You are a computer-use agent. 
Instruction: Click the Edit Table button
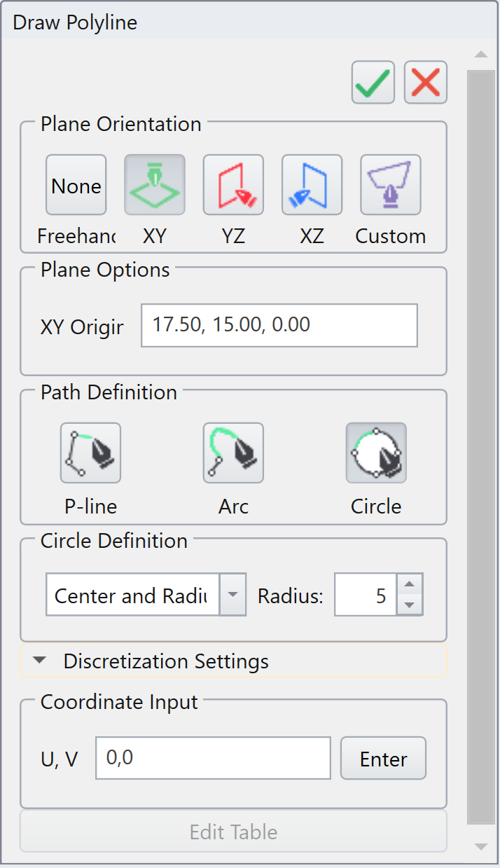point(233,832)
